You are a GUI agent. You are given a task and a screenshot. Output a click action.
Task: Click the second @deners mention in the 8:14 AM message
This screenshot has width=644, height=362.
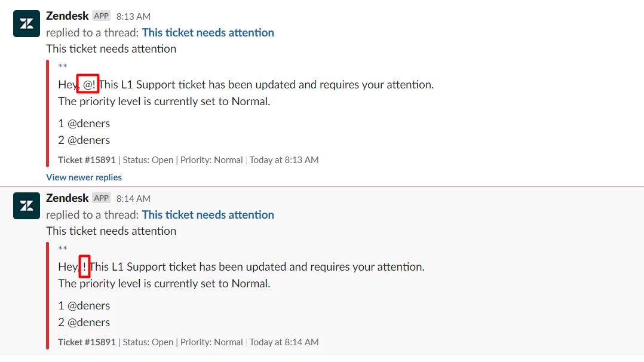coord(88,323)
